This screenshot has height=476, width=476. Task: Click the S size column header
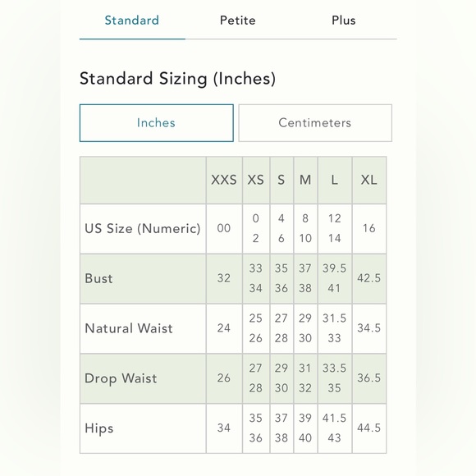coord(281,180)
